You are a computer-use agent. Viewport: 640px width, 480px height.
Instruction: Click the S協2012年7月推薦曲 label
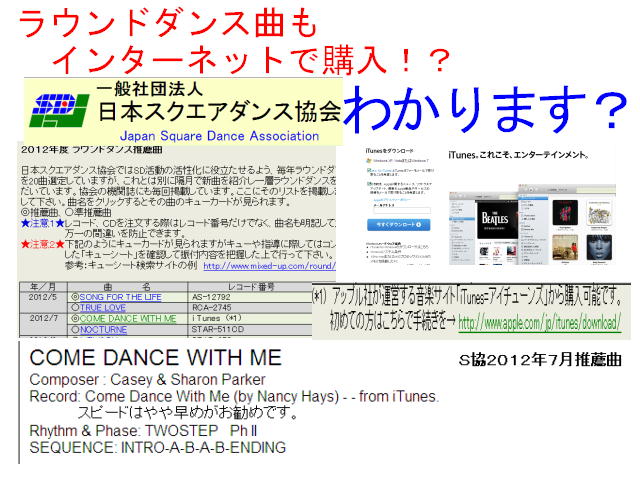click(x=540, y=360)
